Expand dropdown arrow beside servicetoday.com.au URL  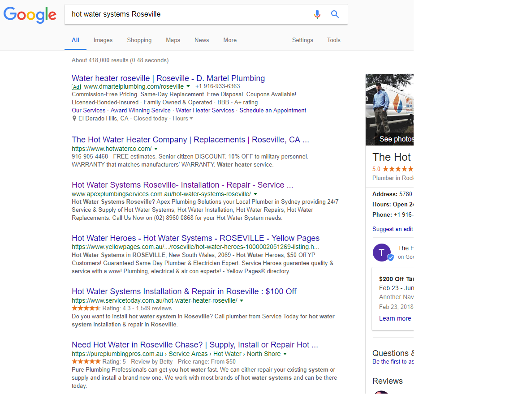242,301
